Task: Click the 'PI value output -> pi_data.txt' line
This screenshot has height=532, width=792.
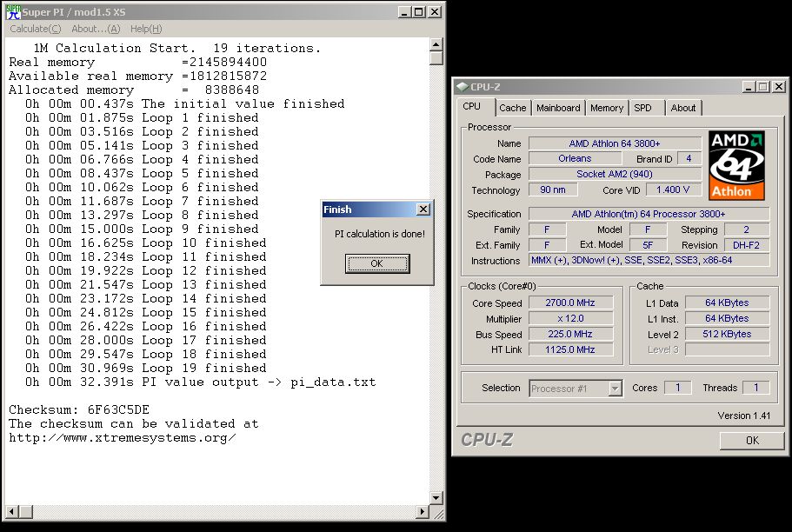Action: click(201, 382)
